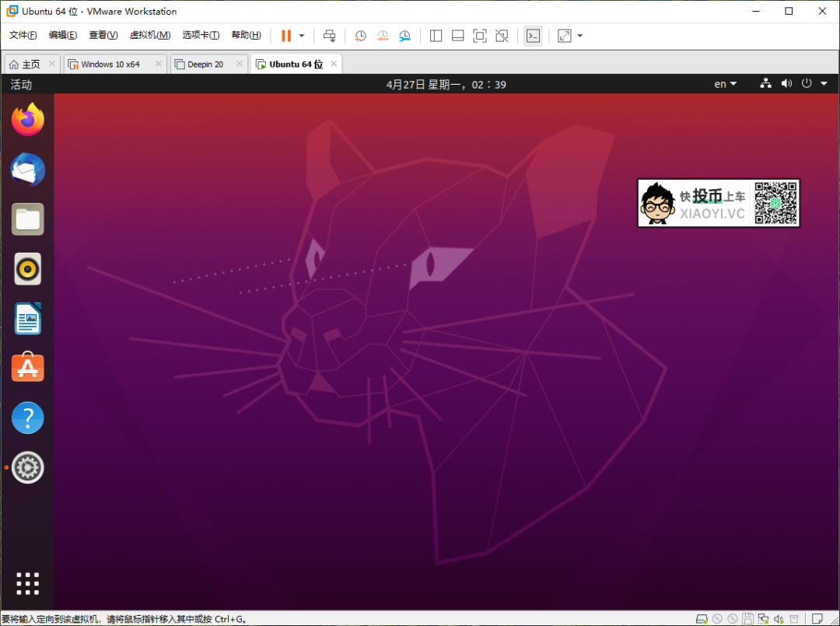Open the 虚拟机 menu
The image size is (840, 626).
150,35
